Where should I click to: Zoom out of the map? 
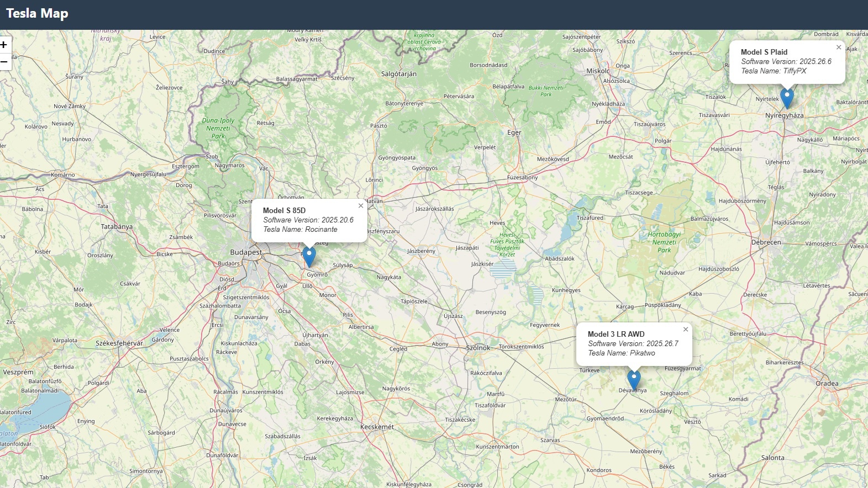pyautogui.click(x=4, y=62)
